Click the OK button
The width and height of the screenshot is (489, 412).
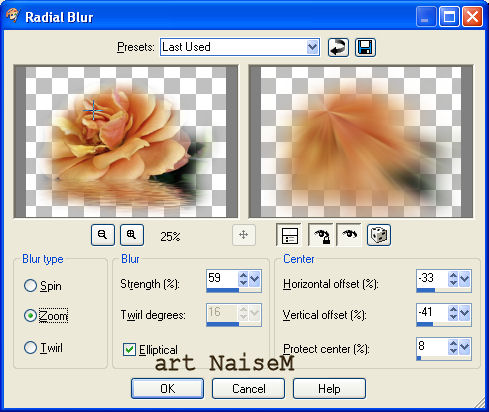point(167,388)
